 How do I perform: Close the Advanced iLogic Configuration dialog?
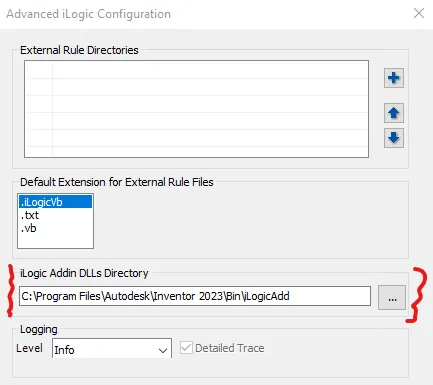(419, 13)
